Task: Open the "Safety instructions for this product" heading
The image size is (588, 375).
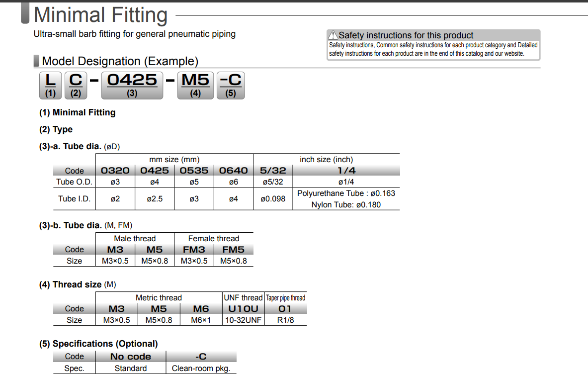Action: click(x=406, y=35)
